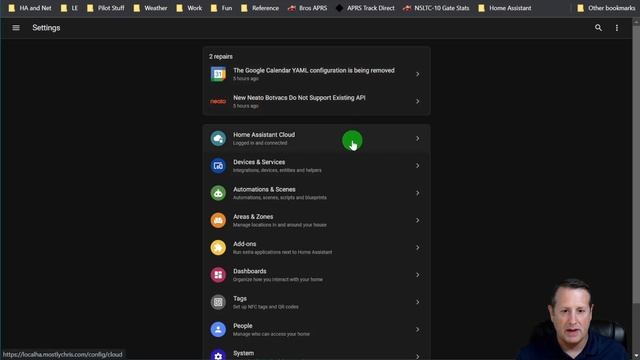Screen dimensions: 640x360
Task: Open the hamburger sidebar menu
Action: 16,28
